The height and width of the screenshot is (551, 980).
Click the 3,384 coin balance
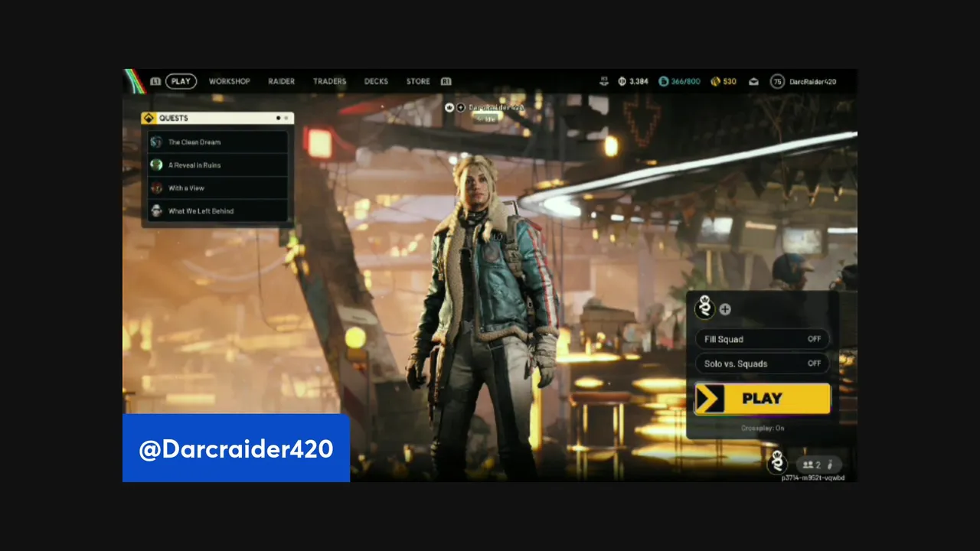[639, 81]
